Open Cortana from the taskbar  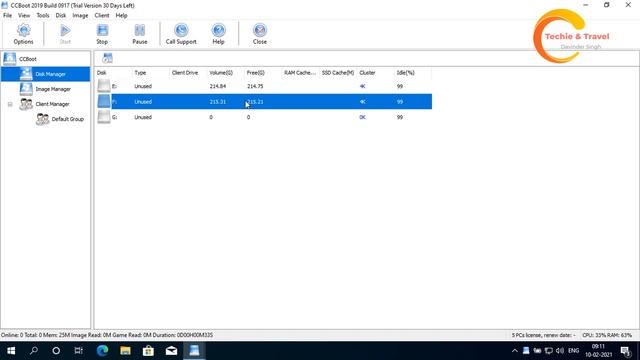pyautogui.click(x=56, y=351)
